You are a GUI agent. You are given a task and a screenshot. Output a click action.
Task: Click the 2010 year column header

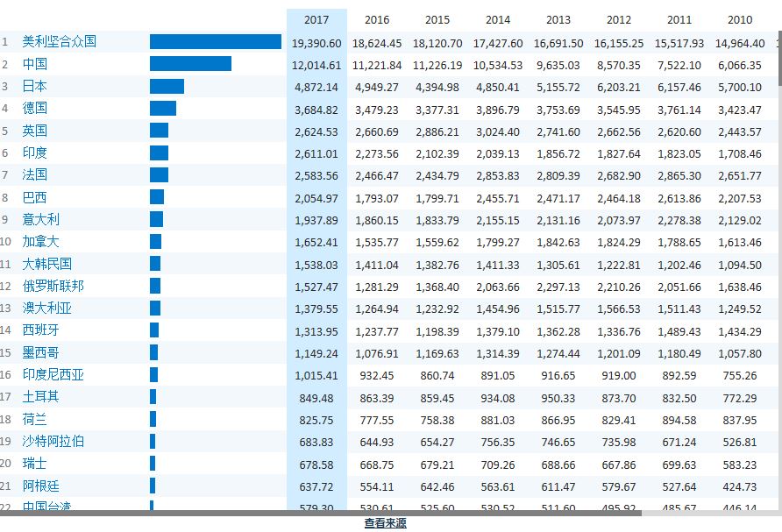pos(739,20)
